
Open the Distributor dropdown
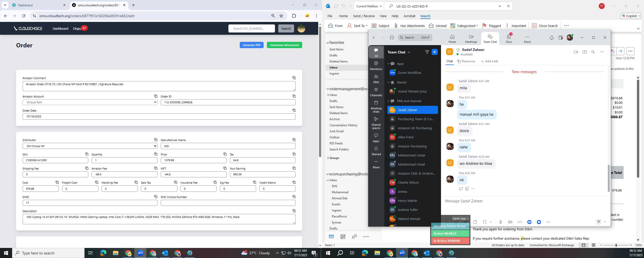click(x=90, y=146)
